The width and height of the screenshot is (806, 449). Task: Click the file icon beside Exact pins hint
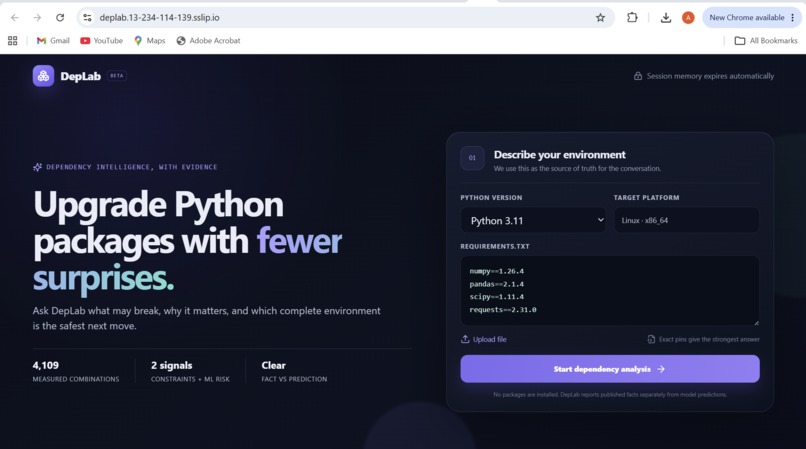click(x=651, y=339)
